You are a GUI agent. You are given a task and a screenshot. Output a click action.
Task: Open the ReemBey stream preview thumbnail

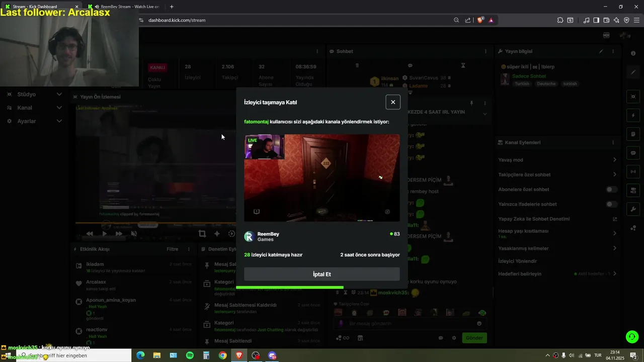(x=322, y=178)
